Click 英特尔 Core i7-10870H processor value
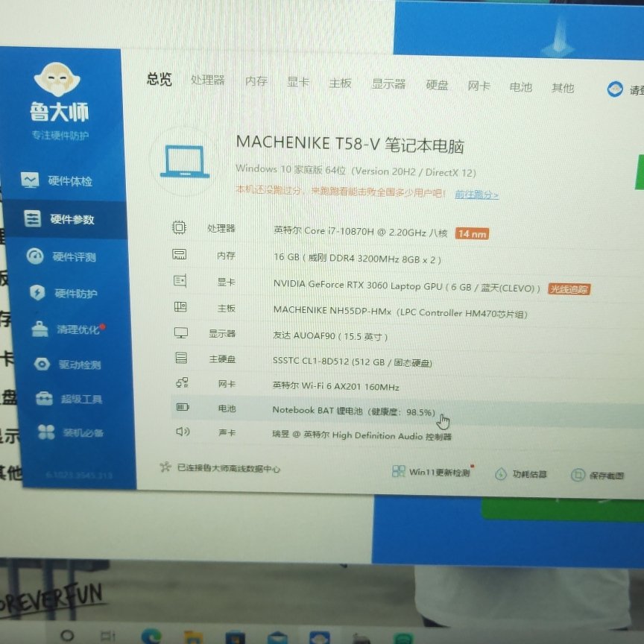This screenshot has height=644, width=644. (x=360, y=232)
